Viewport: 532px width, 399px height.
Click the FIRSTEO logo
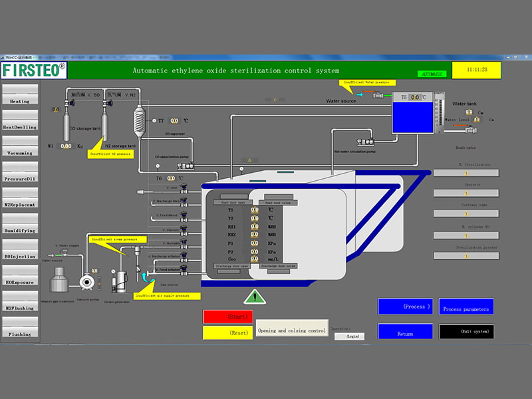[x=34, y=70]
